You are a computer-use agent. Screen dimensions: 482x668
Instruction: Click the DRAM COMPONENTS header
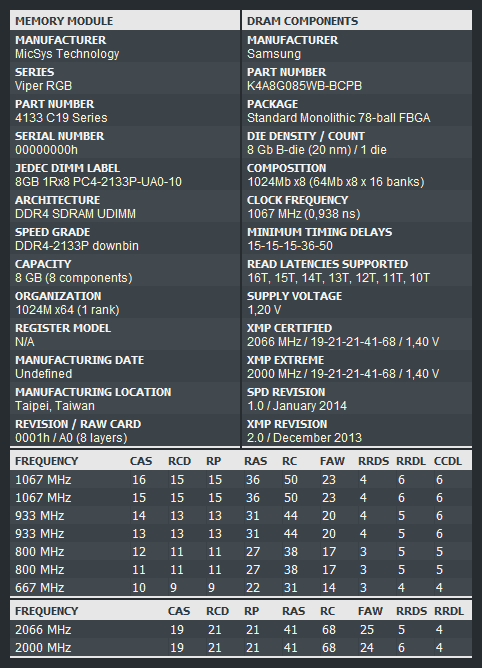(357, 20)
